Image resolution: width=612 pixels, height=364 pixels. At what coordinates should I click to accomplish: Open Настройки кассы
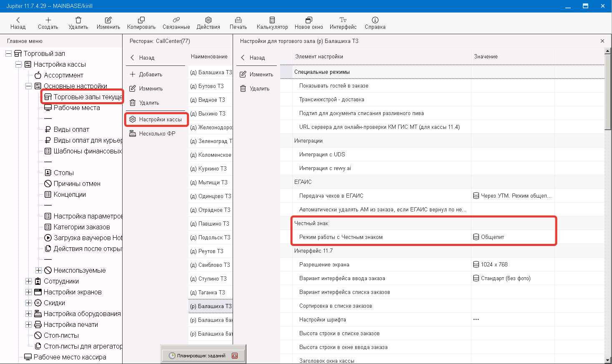pyautogui.click(x=156, y=119)
